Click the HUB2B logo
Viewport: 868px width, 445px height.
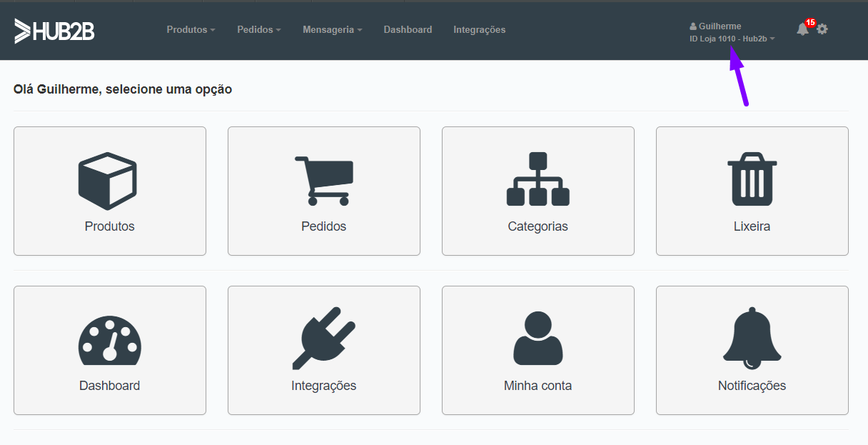pyautogui.click(x=54, y=31)
